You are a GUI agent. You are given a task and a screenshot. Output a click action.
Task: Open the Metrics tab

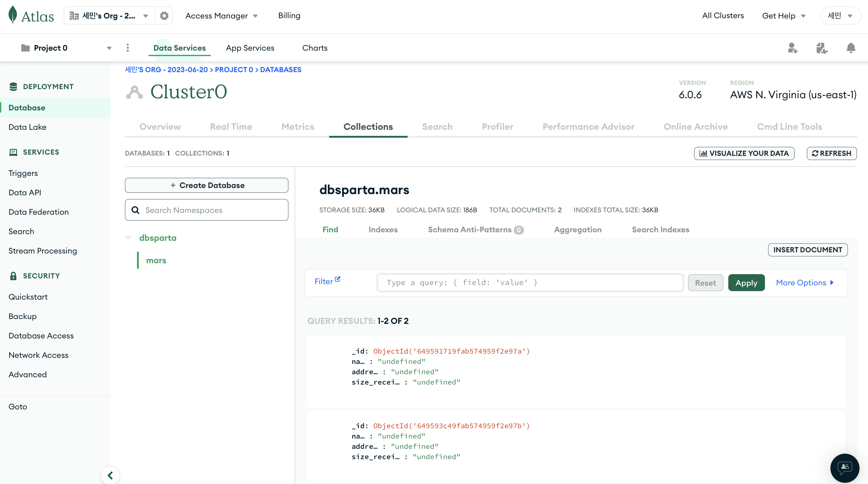tap(298, 127)
